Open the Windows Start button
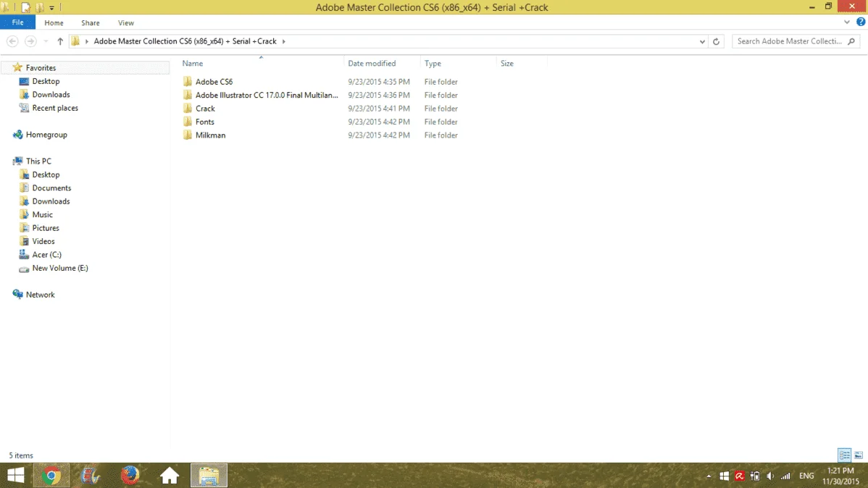The height and width of the screenshot is (488, 868). [15, 475]
